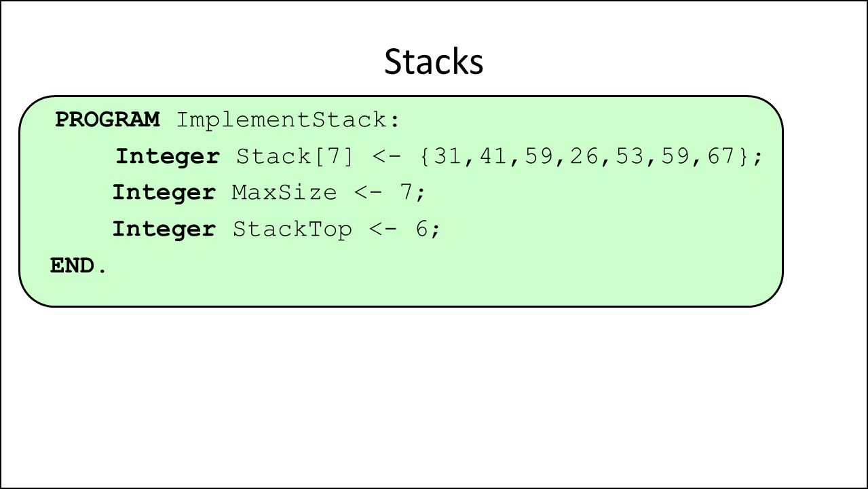This screenshot has height=489, width=868.
Task: Click the Integer keyword before MaxSize
Action: [164, 193]
